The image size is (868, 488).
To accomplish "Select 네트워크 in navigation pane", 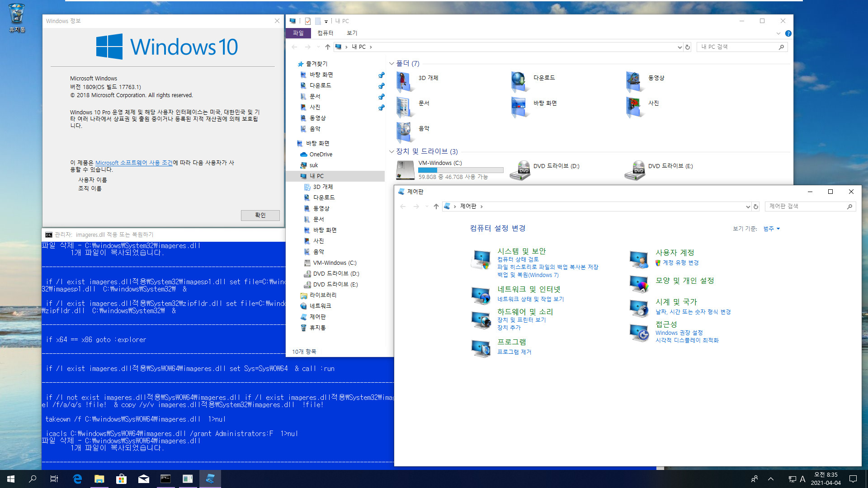I will click(320, 306).
